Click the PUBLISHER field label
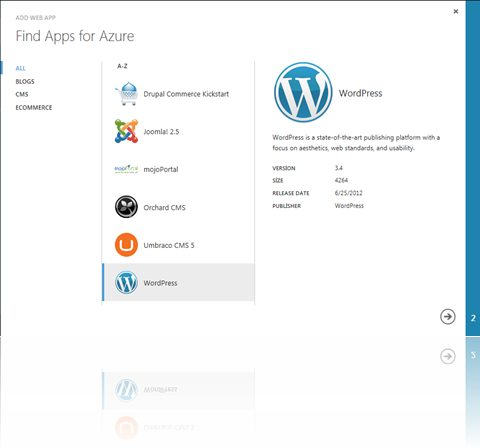This screenshot has height=448, width=480. (286, 206)
